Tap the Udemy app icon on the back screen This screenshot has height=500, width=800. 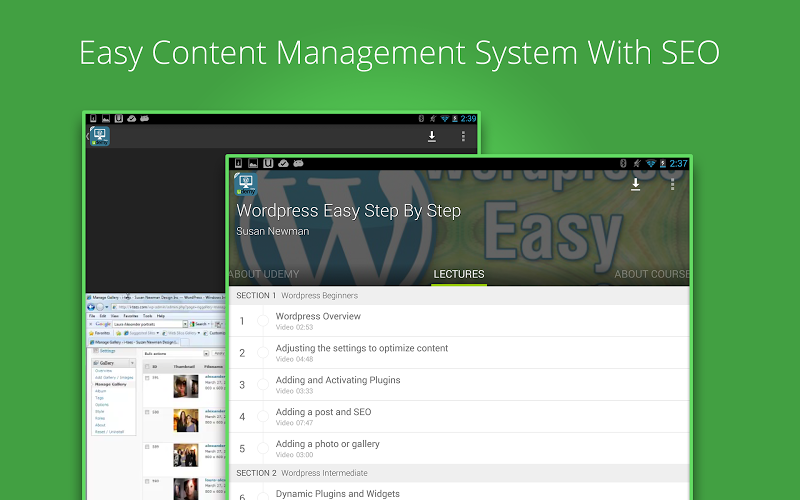point(99,137)
